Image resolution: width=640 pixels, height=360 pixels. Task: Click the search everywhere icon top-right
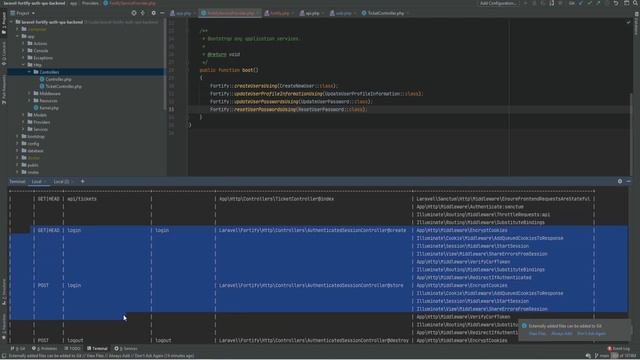636,3
